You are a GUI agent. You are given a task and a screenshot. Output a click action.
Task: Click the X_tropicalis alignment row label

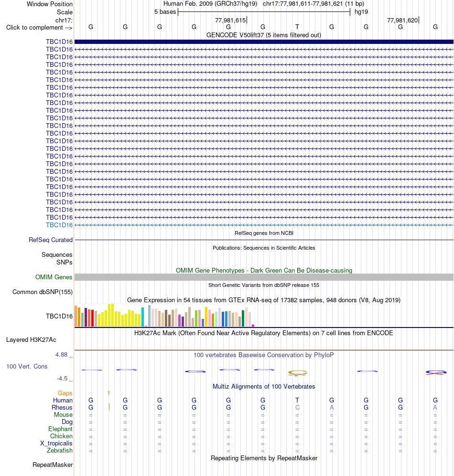56,443
